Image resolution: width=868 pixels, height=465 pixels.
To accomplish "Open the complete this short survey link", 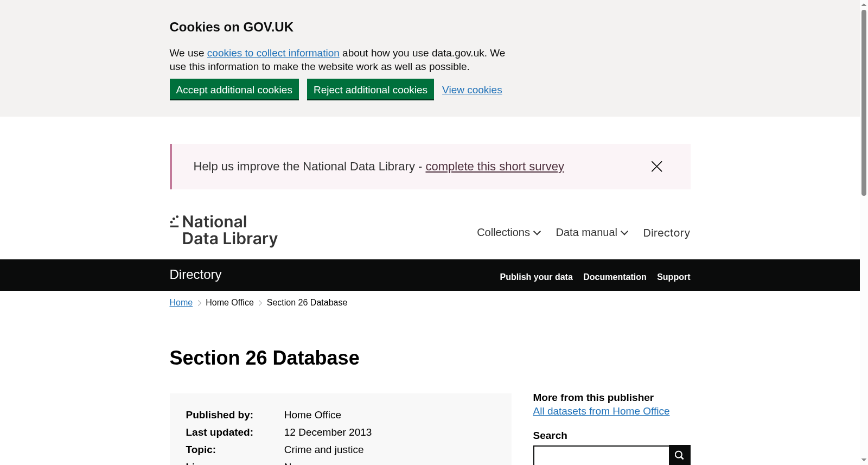I will pyautogui.click(x=495, y=167).
